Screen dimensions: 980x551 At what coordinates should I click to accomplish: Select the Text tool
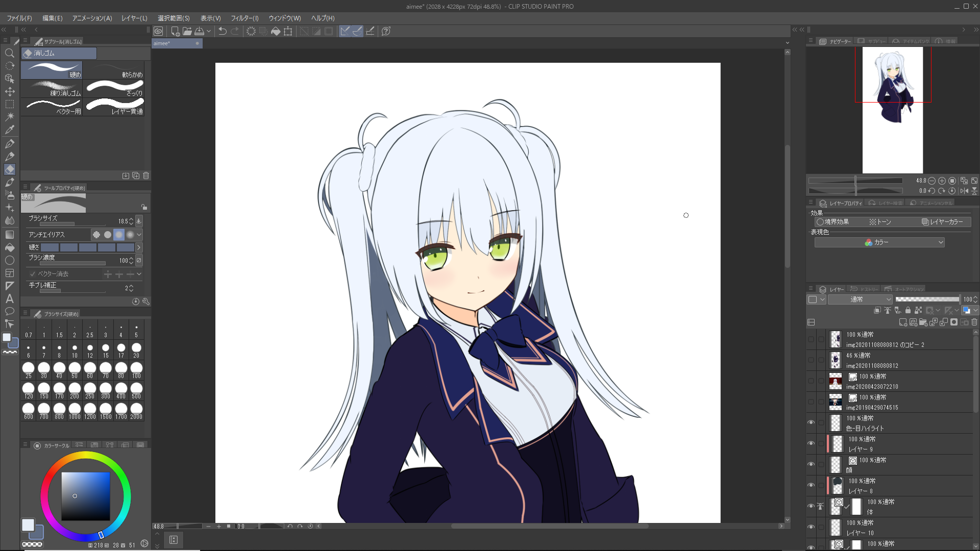[x=9, y=299]
